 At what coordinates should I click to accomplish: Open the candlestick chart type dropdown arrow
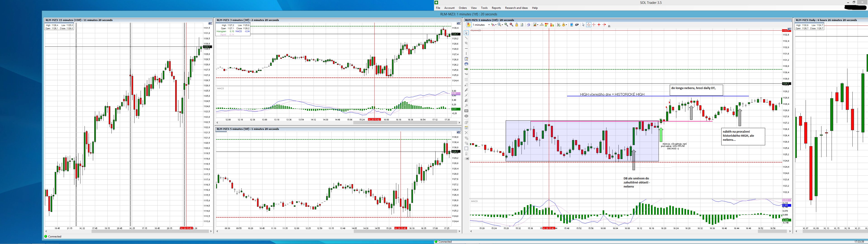click(496, 25)
